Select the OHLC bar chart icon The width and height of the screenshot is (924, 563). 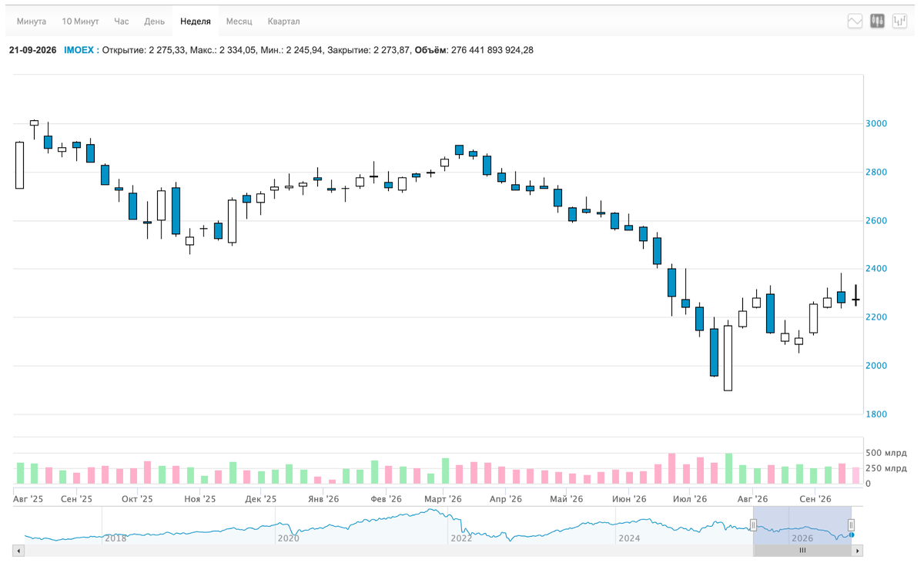[899, 22]
